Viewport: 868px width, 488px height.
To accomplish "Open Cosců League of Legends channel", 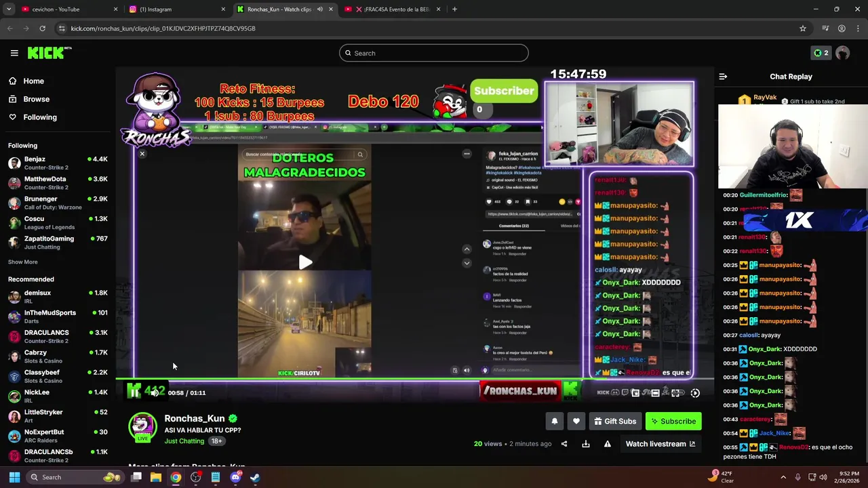I will point(58,222).
